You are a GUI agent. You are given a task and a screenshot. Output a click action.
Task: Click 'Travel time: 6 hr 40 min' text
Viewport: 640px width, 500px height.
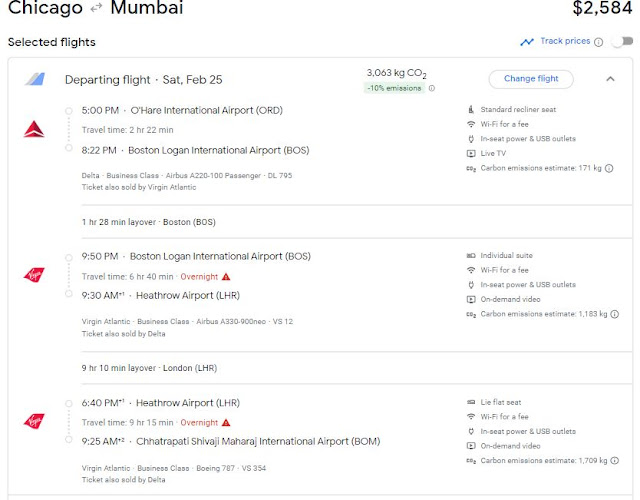[x=127, y=277]
